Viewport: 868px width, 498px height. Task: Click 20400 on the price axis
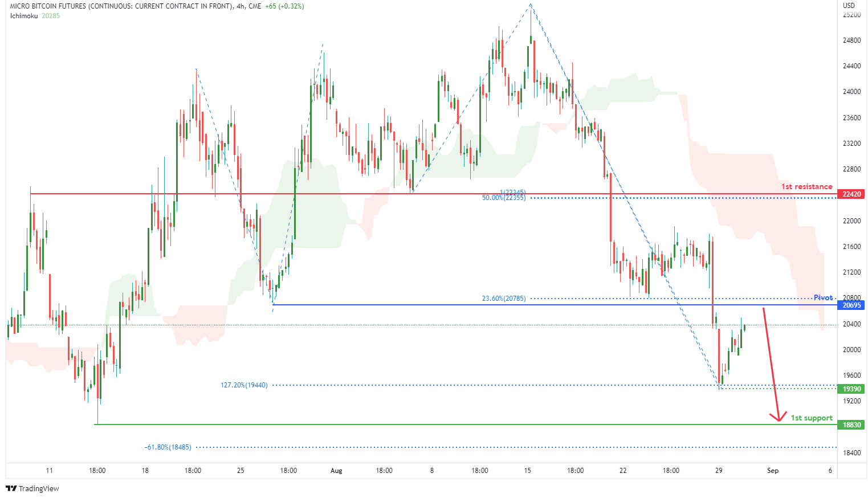click(x=852, y=324)
